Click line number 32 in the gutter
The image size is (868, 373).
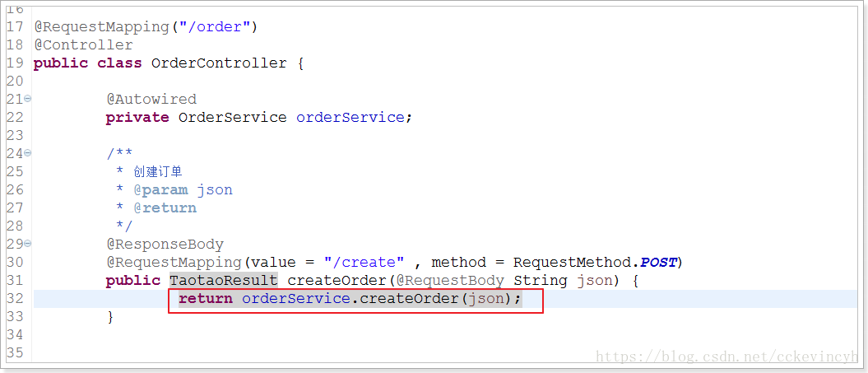point(15,299)
